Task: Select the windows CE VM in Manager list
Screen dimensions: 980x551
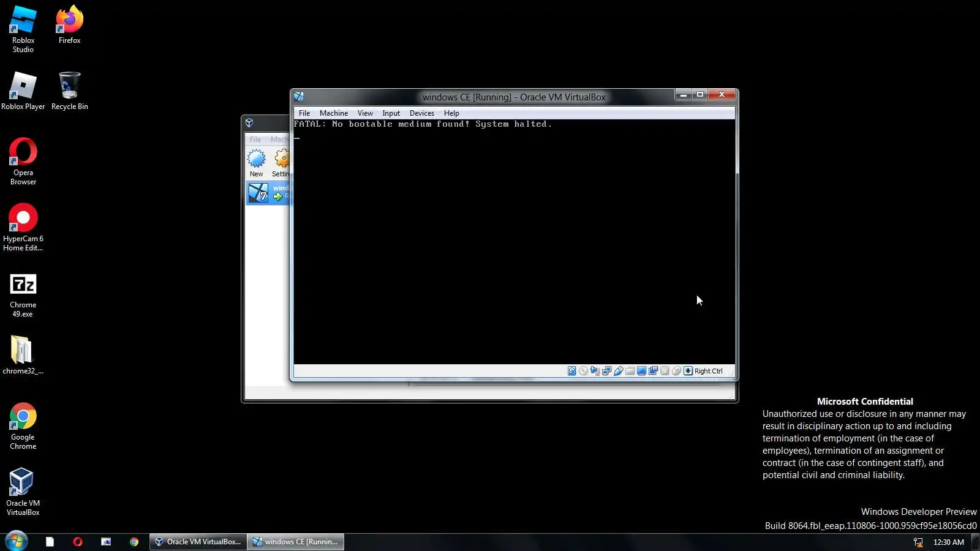Action: 268,193
